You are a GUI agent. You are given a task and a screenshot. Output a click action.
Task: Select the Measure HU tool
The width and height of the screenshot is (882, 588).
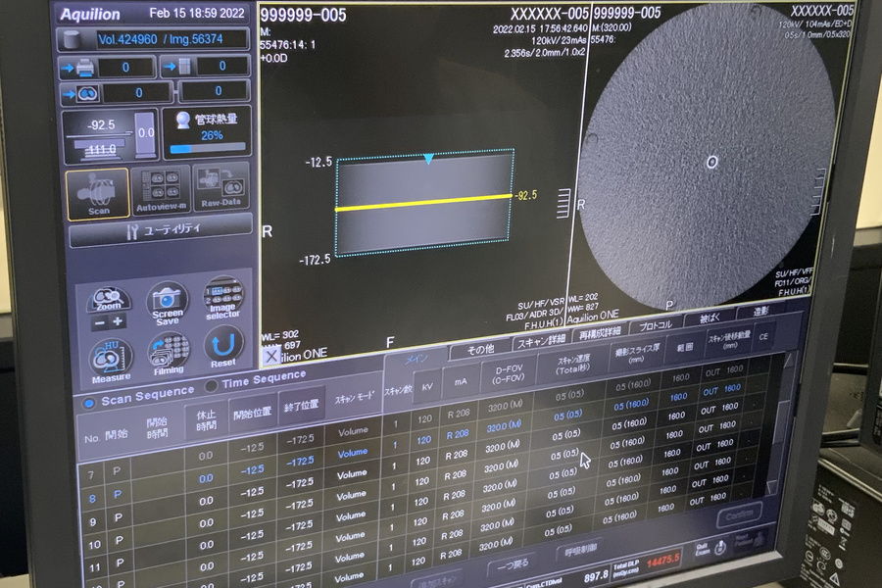(111, 358)
